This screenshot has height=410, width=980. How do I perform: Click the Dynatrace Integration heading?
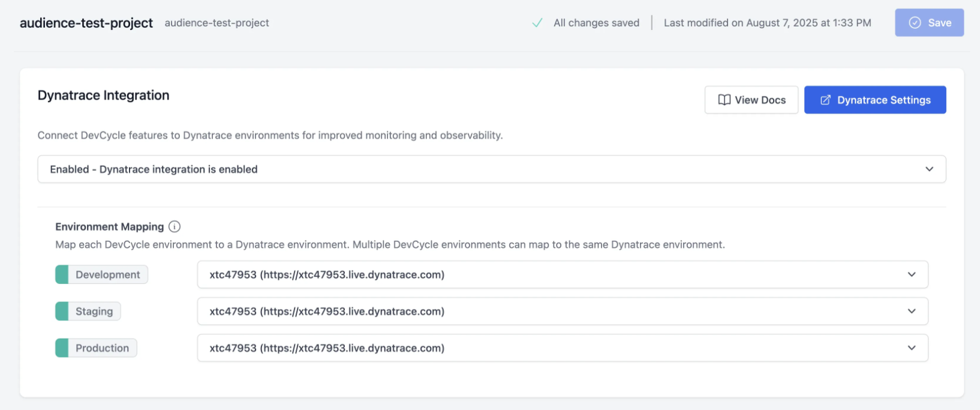pyautogui.click(x=103, y=95)
